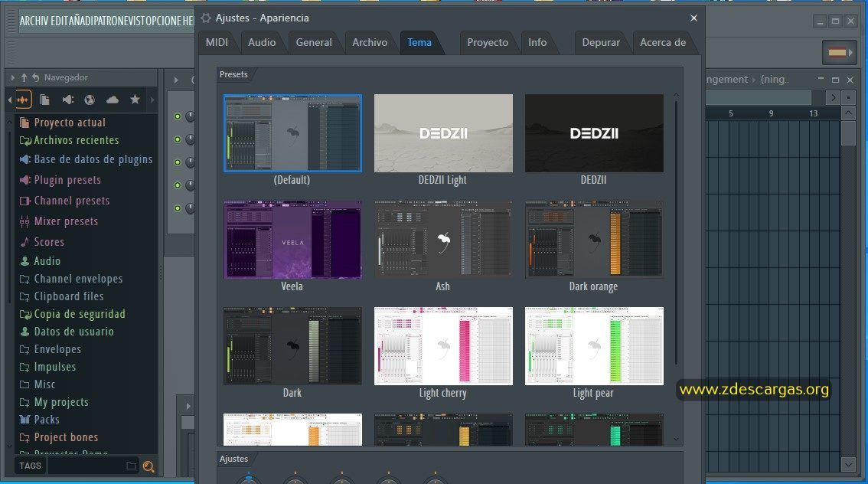Screen dimensions: 868x484
Task: Toggle the second channel's green mute LED
Action: click(177, 139)
